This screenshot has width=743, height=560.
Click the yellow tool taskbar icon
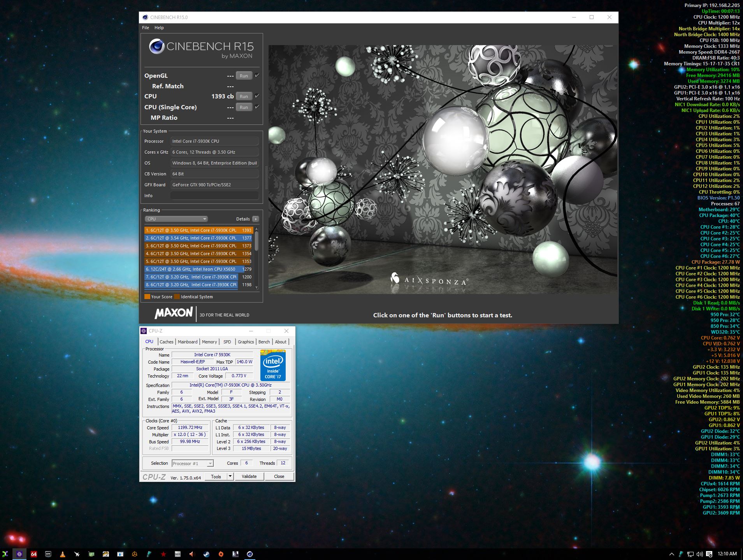coord(106,554)
